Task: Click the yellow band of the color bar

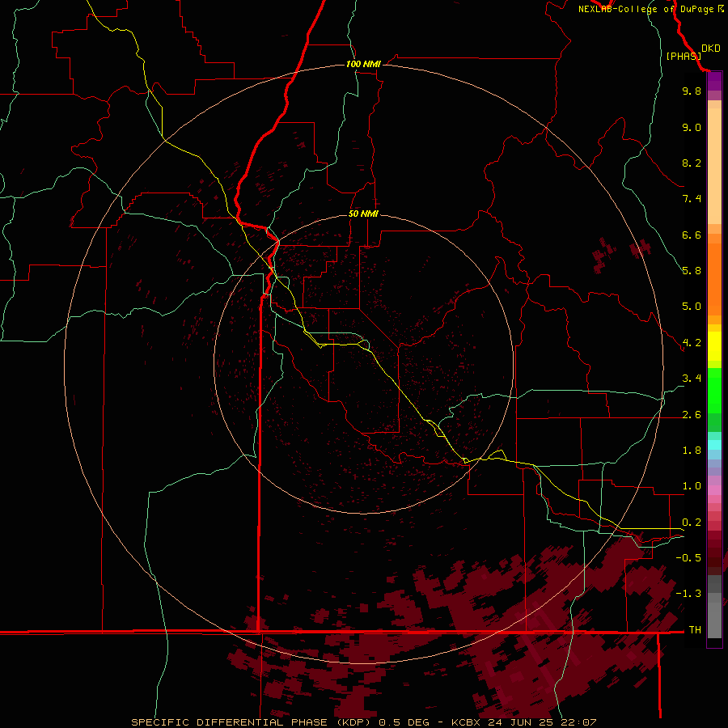Action: (x=714, y=346)
